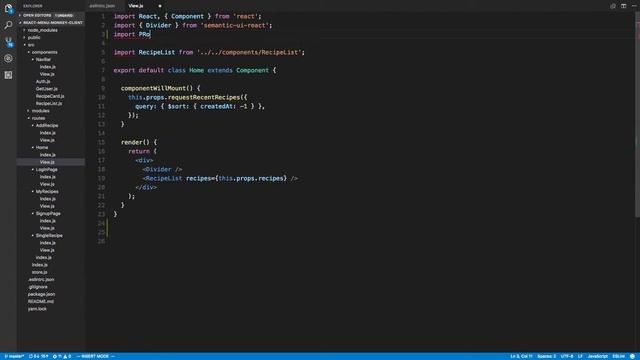
Task: Open index.js under the SingleRecipe folder
Action: [x=47, y=243]
